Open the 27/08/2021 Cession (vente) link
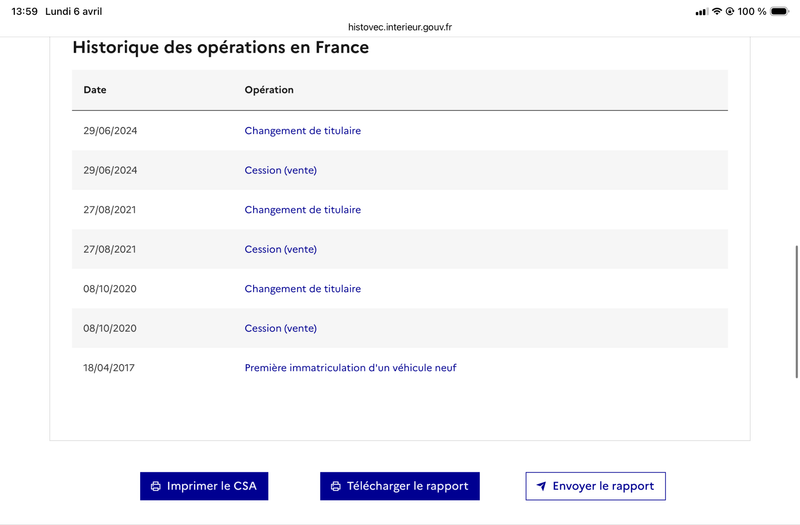Screen dimensions: 800x525 280,249
